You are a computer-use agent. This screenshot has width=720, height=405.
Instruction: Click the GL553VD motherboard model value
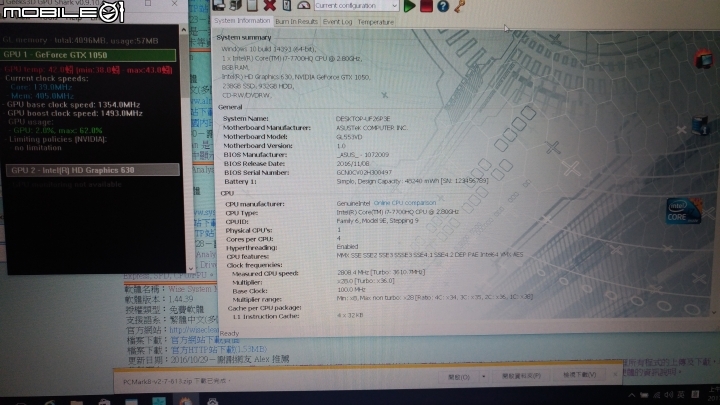point(349,136)
